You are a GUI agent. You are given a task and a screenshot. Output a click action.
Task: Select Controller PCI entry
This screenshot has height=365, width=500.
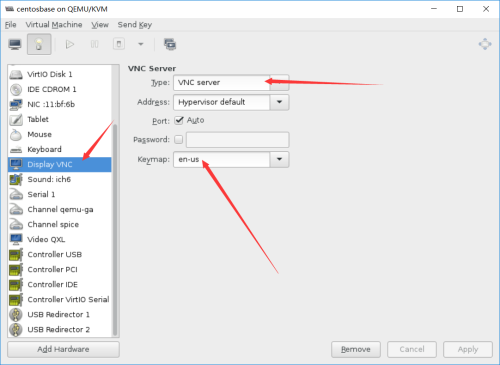pos(60,269)
